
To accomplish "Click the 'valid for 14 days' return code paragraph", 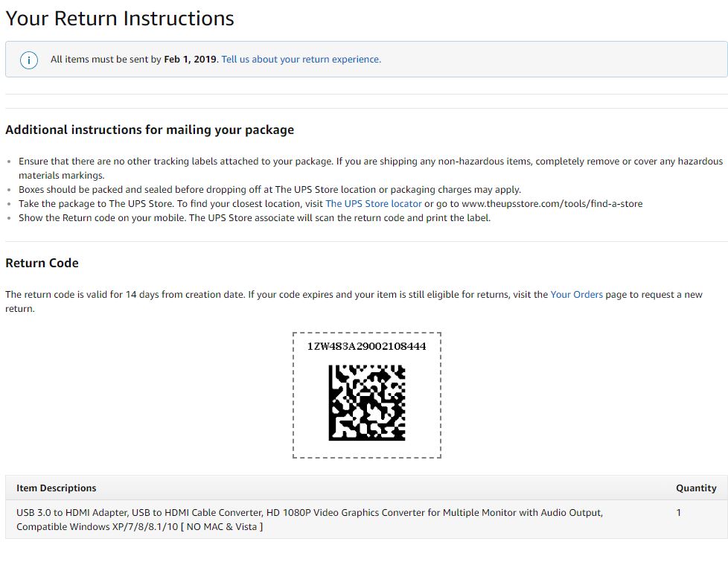I will point(354,301).
